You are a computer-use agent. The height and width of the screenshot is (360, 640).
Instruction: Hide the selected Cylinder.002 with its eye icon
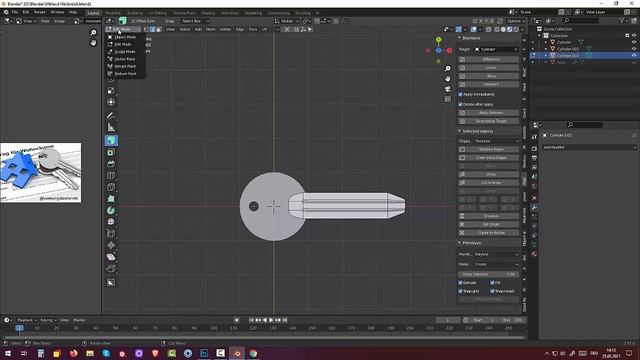pyautogui.click(x=634, y=55)
